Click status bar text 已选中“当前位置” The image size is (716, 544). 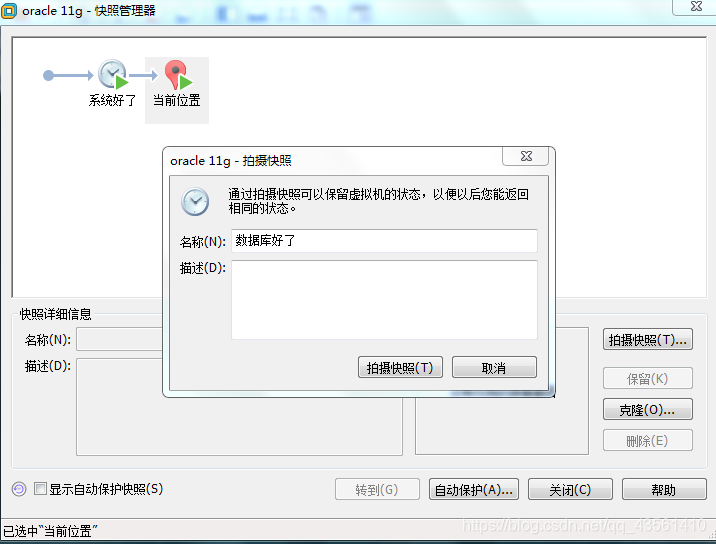50,531
